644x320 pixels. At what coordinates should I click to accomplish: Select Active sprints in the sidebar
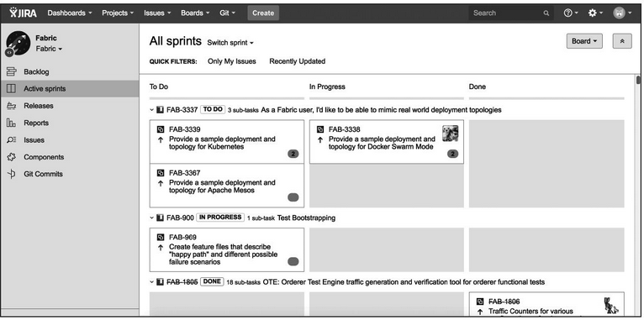coord(70,89)
